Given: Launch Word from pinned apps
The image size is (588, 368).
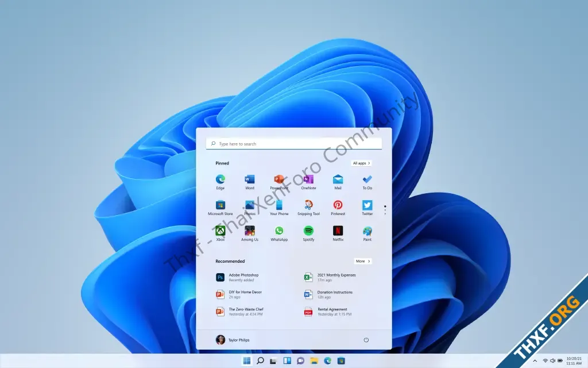Looking at the screenshot, I should [250, 182].
